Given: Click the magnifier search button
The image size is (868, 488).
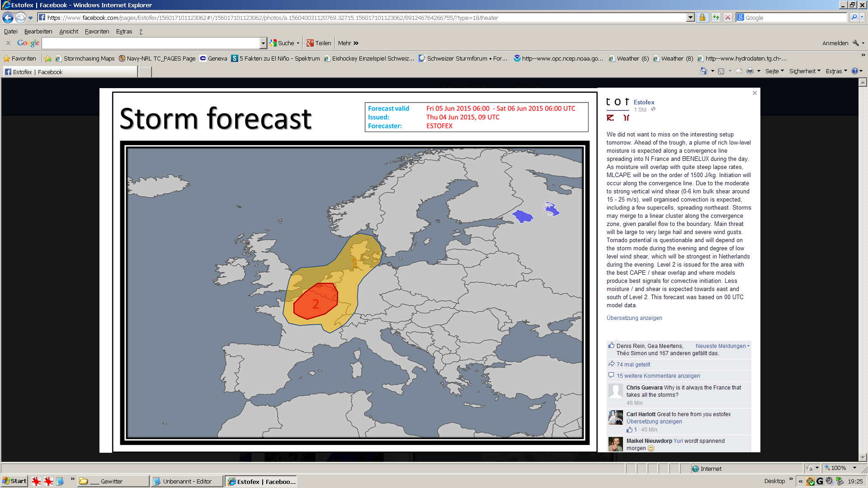Looking at the screenshot, I should [854, 18].
